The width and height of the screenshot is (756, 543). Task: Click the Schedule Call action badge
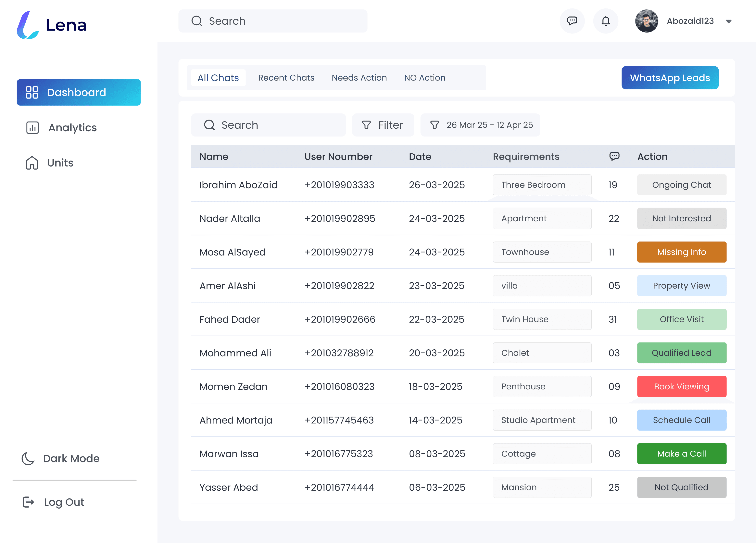[x=682, y=420]
